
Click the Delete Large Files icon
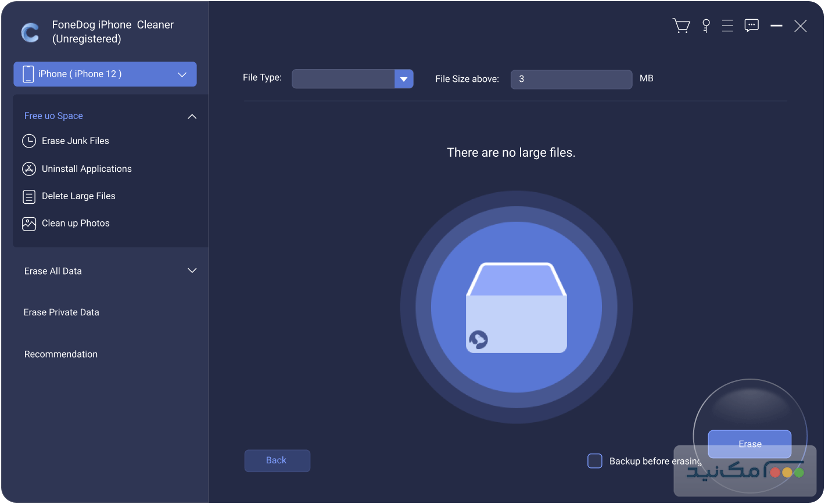click(29, 197)
